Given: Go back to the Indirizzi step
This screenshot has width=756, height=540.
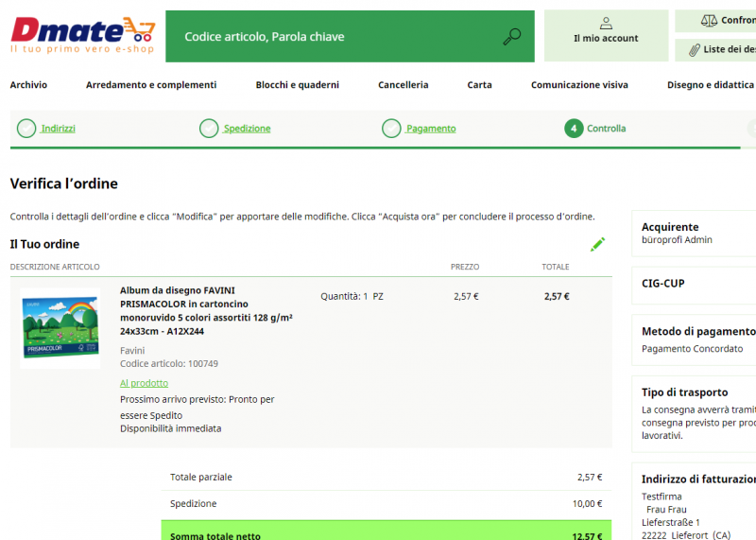Looking at the screenshot, I should (58, 129).
